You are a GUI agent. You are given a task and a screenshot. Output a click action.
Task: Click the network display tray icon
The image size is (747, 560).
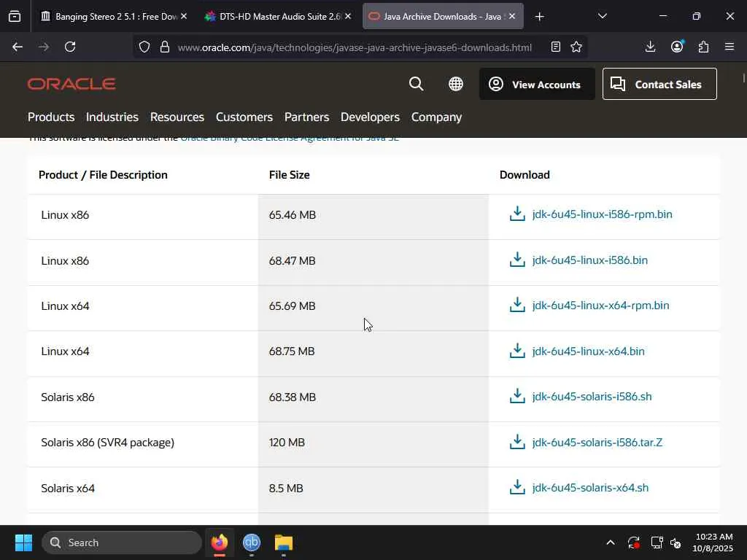(657, 542)
